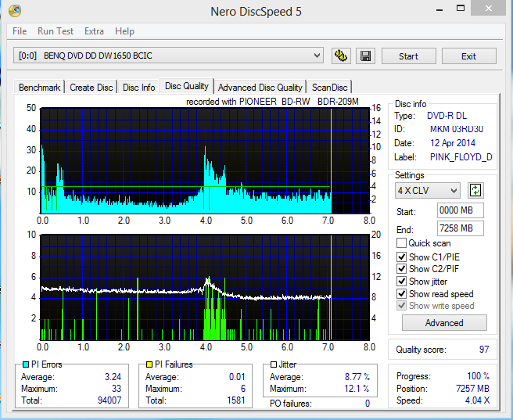The height and width of the screenshot is (420, 513).
Task: Click Jitter average value 8.77 %
Action: click(x=357, y=377)
